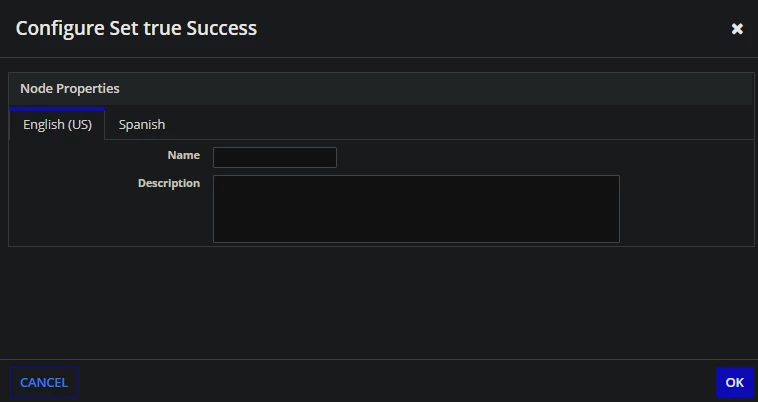Screen dimensions: 758x402
Task: Click the blue active-tab indicator above English (US)
Action: (57, 109)
